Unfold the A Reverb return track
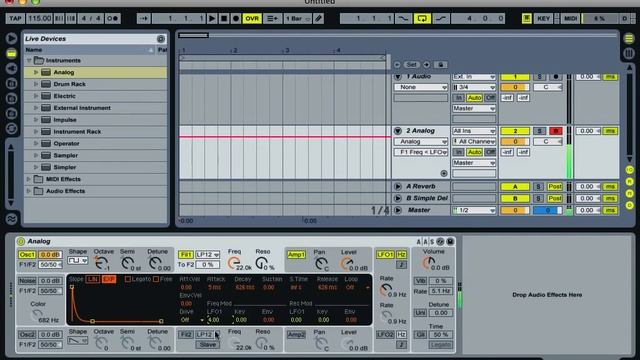The width and height of the screenshot is (640, 360). click(x=398, y=187)
